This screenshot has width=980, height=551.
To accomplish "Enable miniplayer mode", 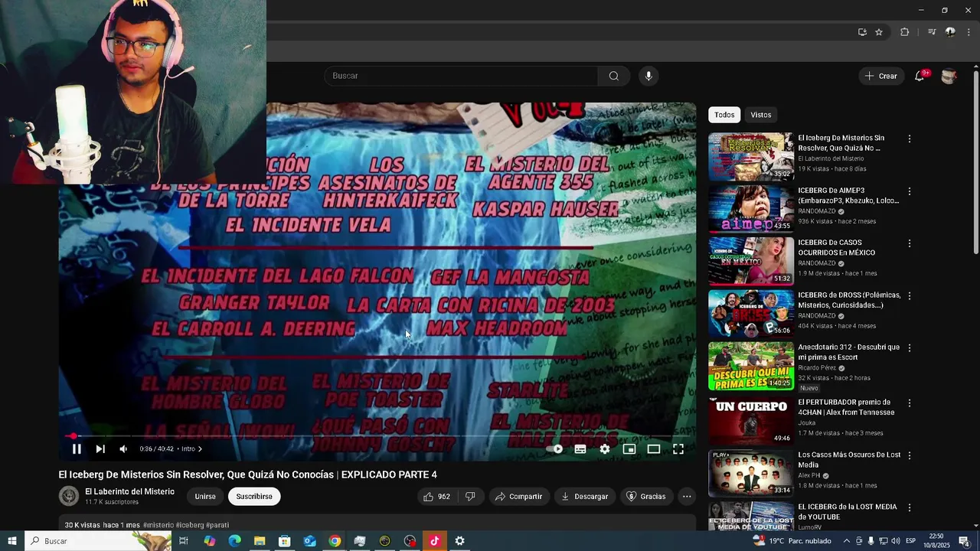I will click(629, 449).
